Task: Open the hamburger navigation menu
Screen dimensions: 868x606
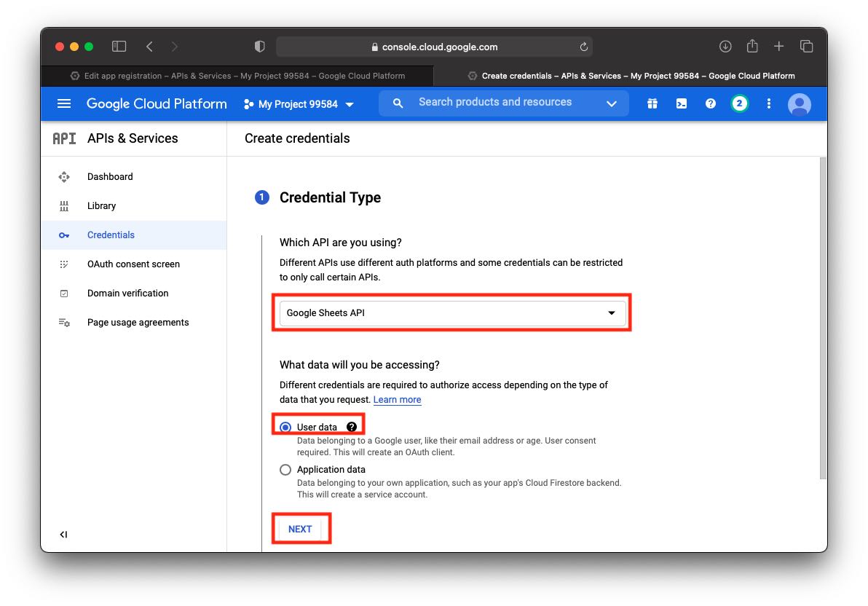Action: pyautogui.click(x=64, y=103)
